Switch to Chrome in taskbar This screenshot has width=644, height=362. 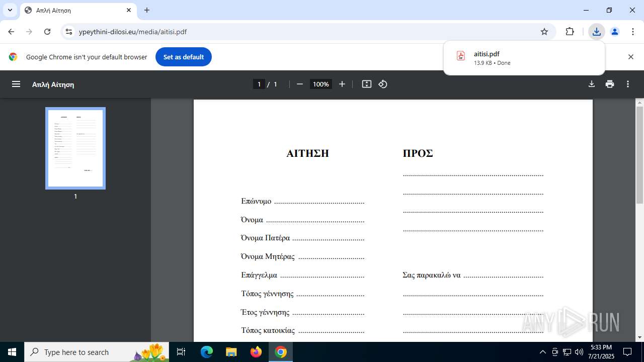[x=281, y=352]
